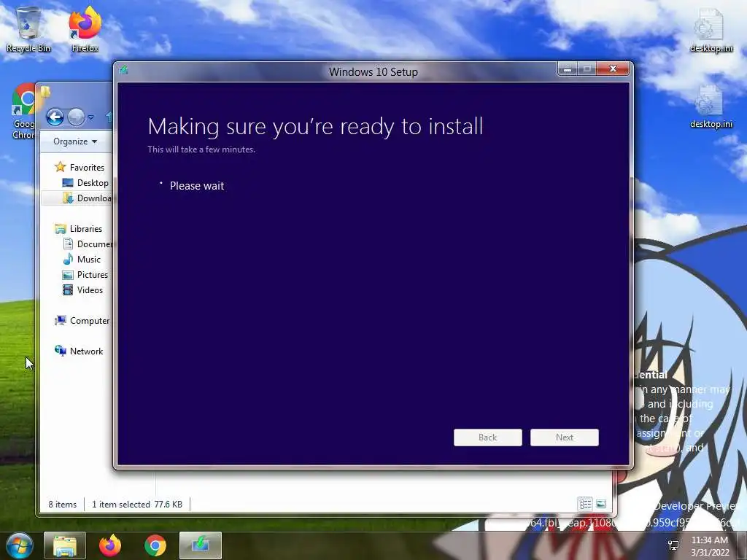The width and height of the screenshot is (747, 560).
Task: Click the Windows 10 Setup taskbar button
Action: tap(201, 545)
